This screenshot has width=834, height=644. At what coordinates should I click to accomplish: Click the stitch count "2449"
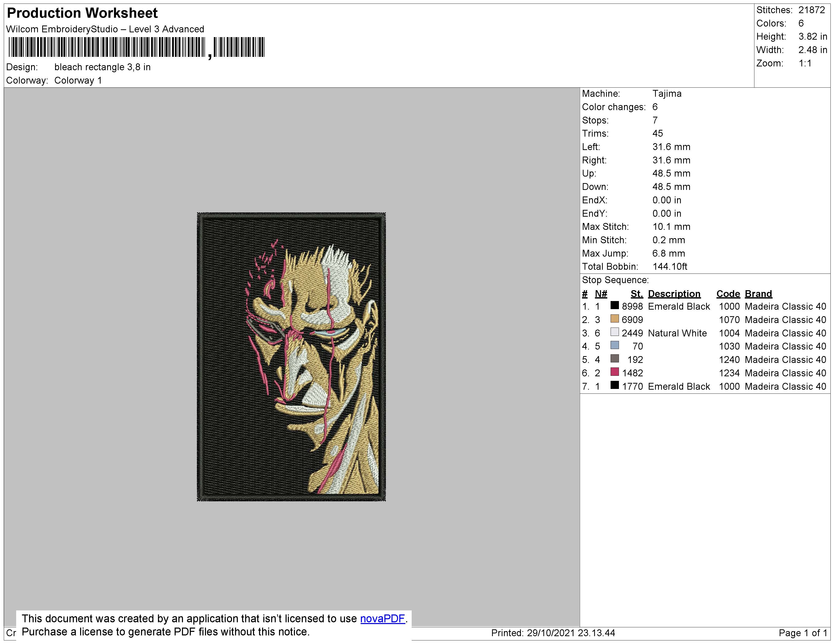pos(632,333)
